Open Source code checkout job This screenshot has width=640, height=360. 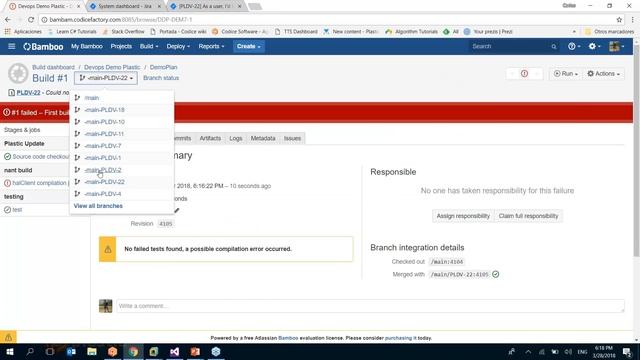coord(41,157)
